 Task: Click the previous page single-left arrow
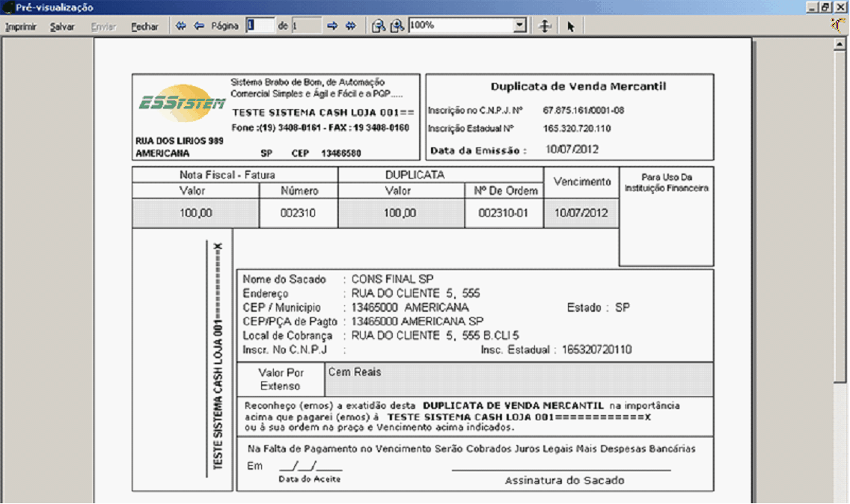tap(199, 25)
